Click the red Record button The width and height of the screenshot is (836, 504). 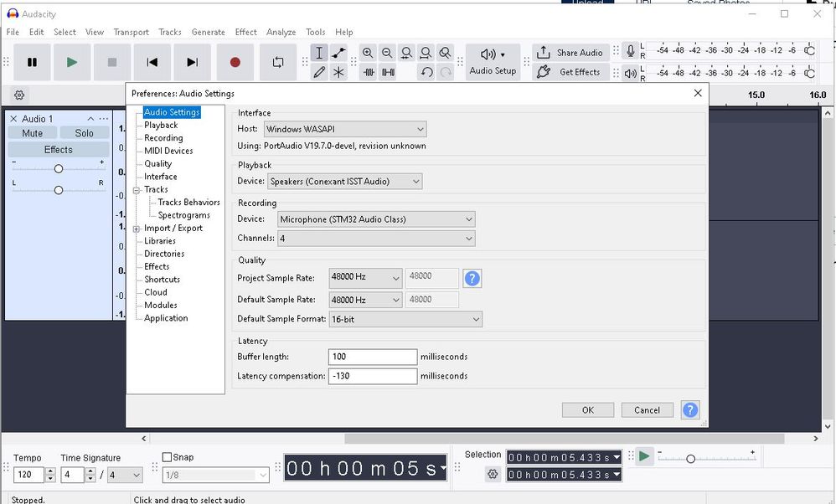tap(235, 62)
